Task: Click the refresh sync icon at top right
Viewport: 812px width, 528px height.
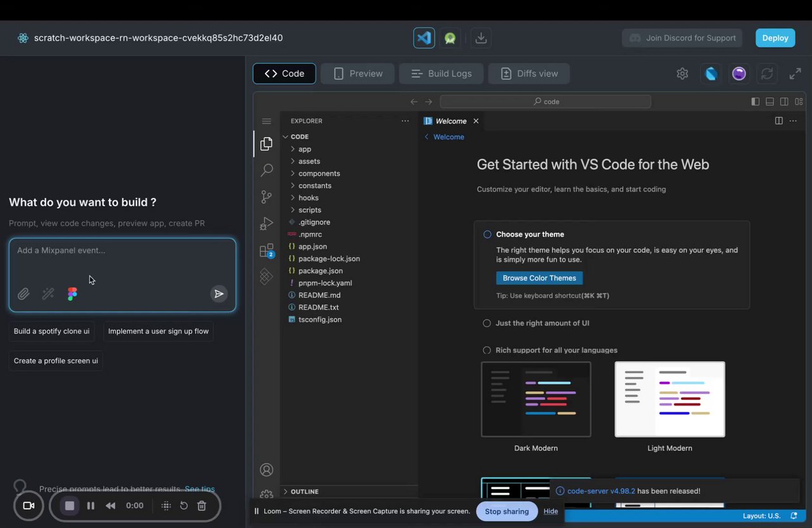Action: pos(767,74)
